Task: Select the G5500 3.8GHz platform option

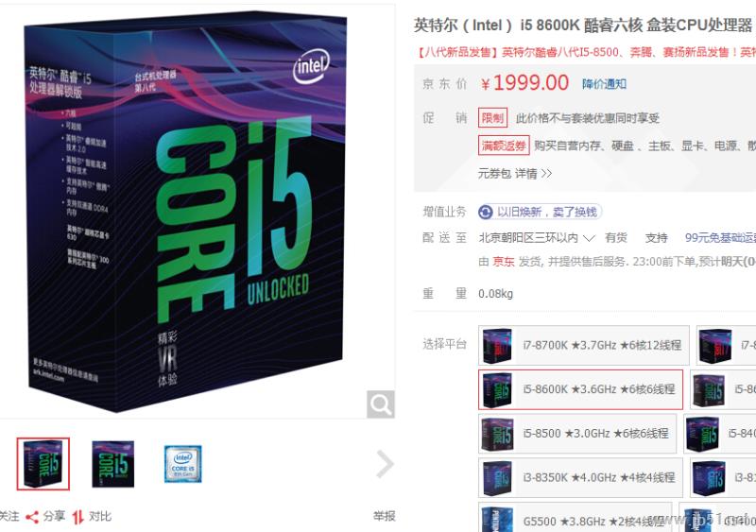Action: [x=576, y=517]
